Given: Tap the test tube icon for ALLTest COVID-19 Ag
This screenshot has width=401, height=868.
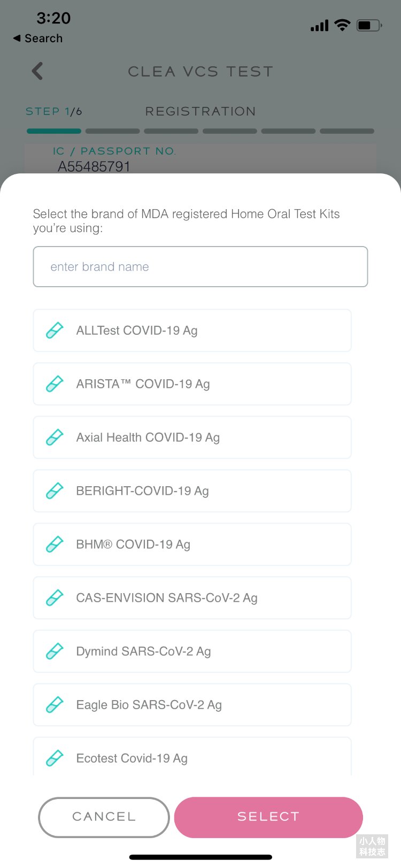Looking at the screenshot, I should (55, 331).
